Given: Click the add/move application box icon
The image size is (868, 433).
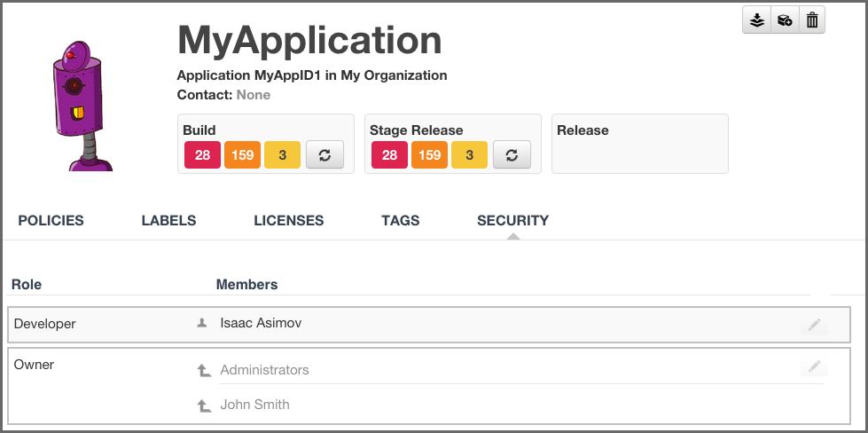Looking at the screenshot, I should [x=785, y=20].
